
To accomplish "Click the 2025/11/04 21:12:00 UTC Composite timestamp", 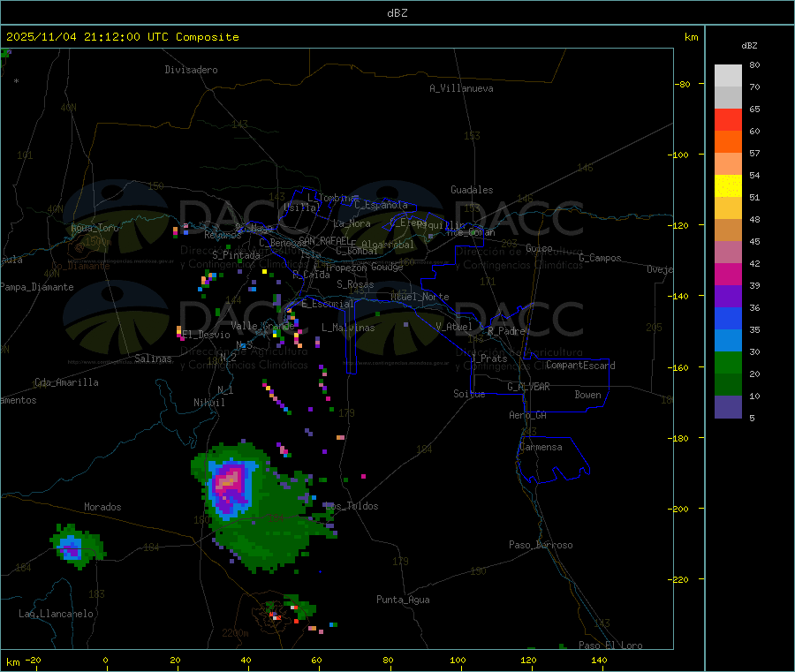I will click(x=122, y=37).
